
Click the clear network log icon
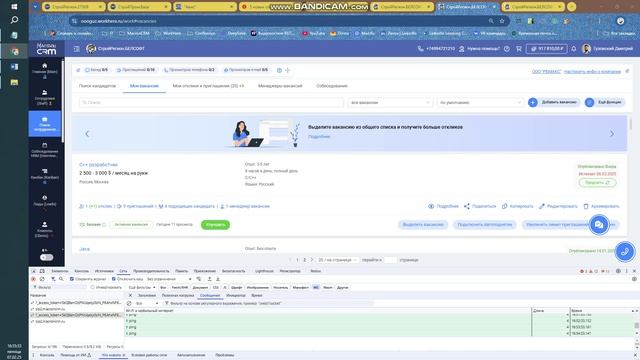[42, 279]
